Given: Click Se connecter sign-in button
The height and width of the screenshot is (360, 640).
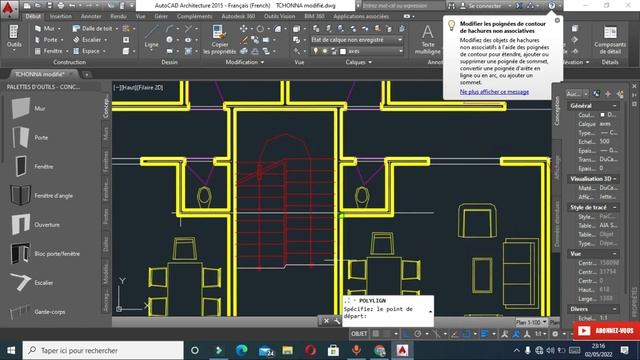Looking at the screenshot, I should [x=481, y=6].
